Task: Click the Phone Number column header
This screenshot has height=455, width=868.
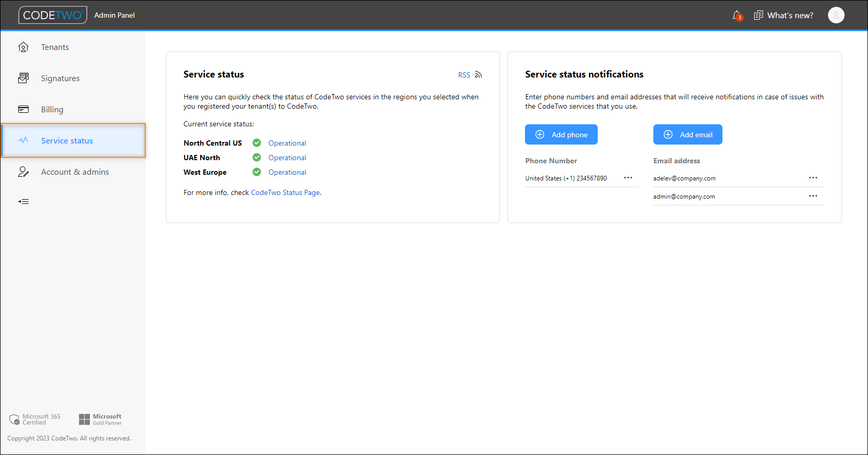Action: click(x=551, y=161)
